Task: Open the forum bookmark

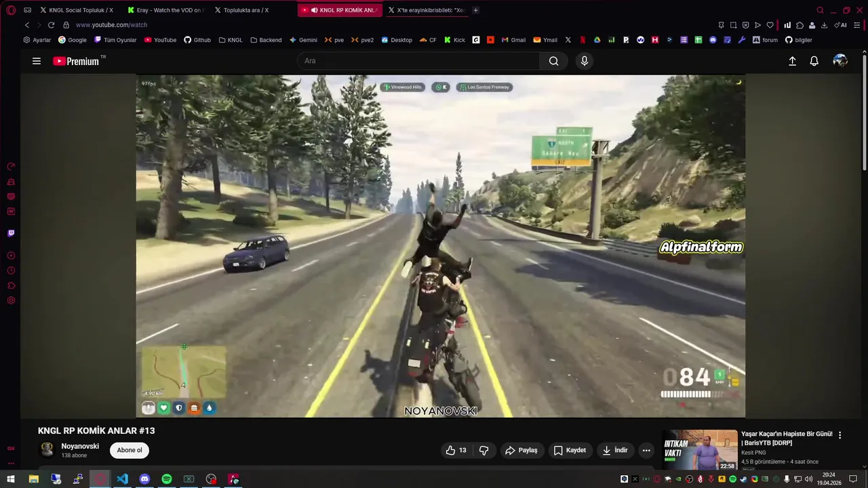Action: point(765,40)
